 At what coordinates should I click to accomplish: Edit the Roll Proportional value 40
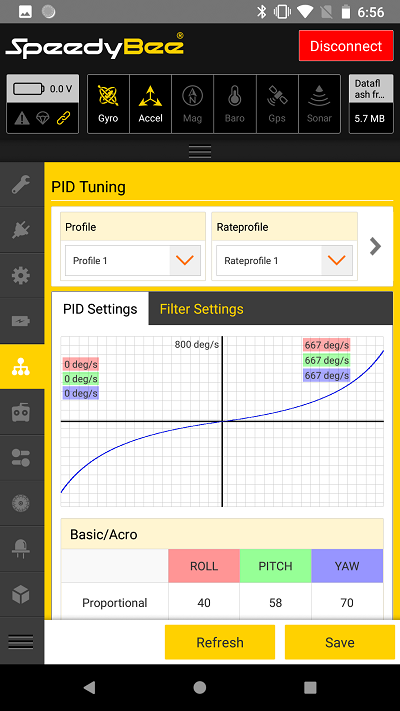point(204,603)
